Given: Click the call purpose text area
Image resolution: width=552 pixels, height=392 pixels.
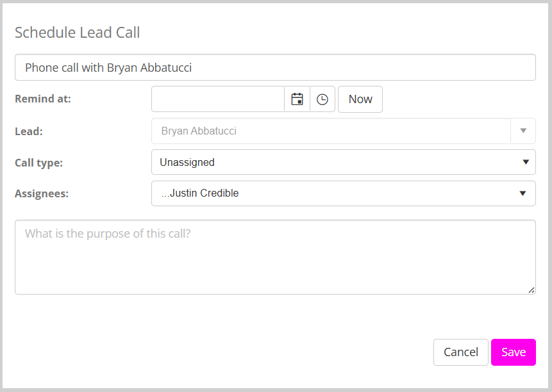Looking at the screenshot, I should tap(275, 257).
